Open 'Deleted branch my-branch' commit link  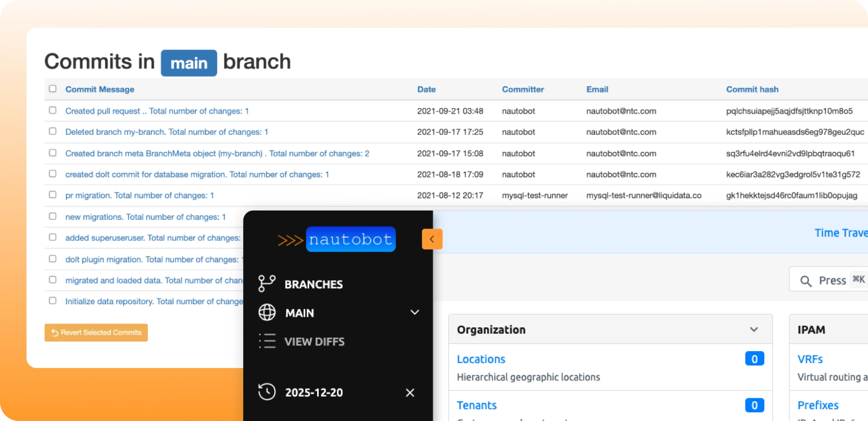pos(166,132)
